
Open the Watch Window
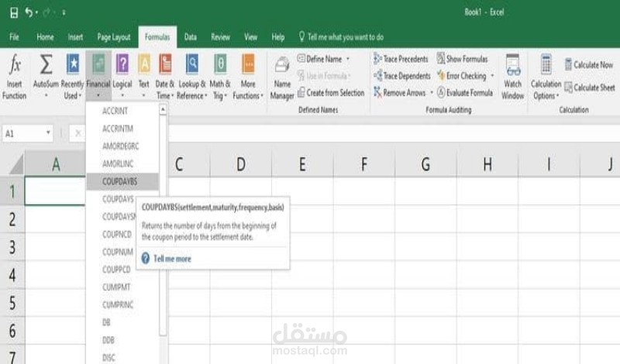click(513, 77)
